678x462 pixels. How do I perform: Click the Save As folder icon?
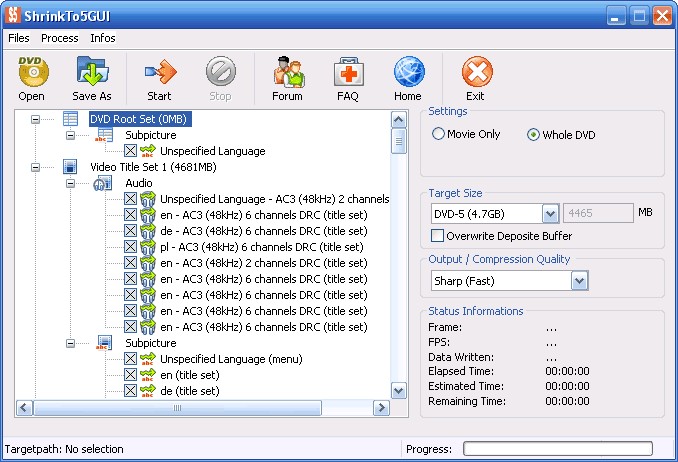pos(92,71)
